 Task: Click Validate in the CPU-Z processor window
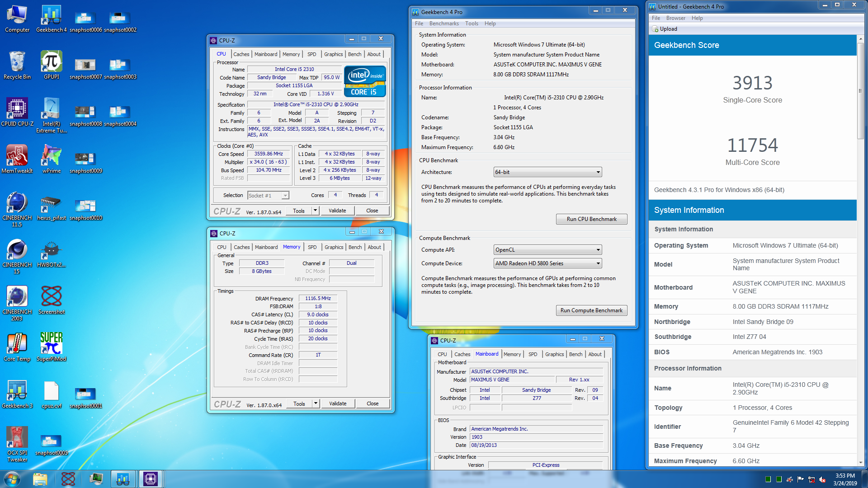[337, 211]
